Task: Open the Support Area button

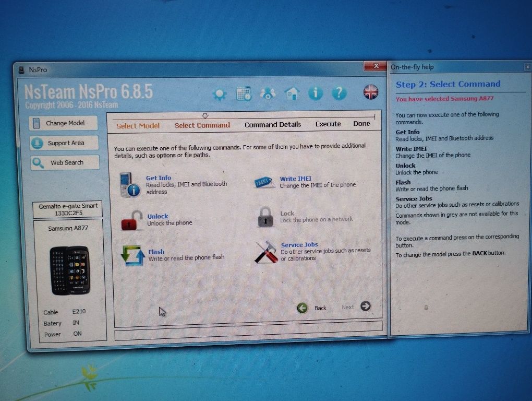Action: [65, 143]
